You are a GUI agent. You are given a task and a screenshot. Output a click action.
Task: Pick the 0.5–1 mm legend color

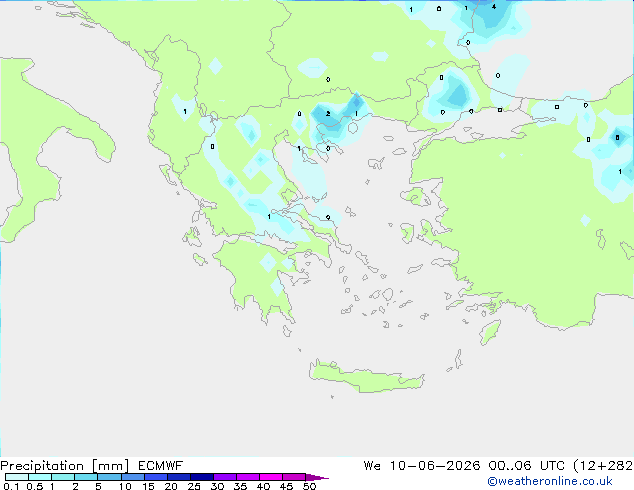40,477
